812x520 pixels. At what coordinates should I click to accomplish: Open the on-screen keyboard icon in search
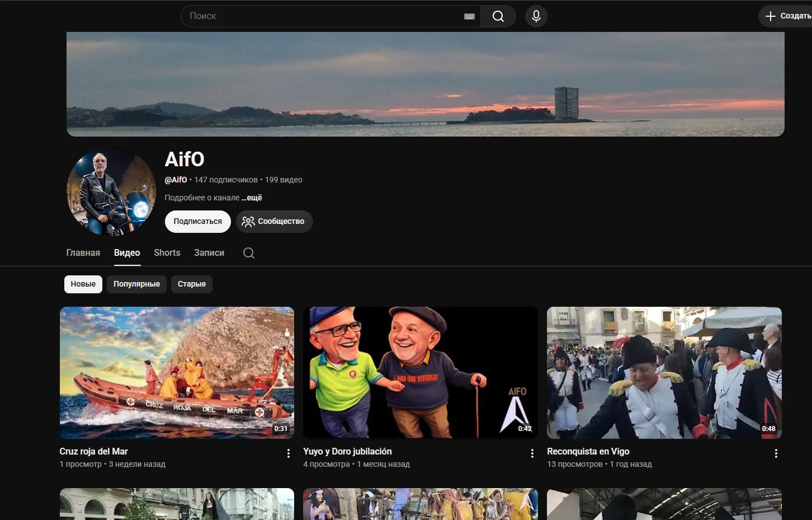point(469,16)
